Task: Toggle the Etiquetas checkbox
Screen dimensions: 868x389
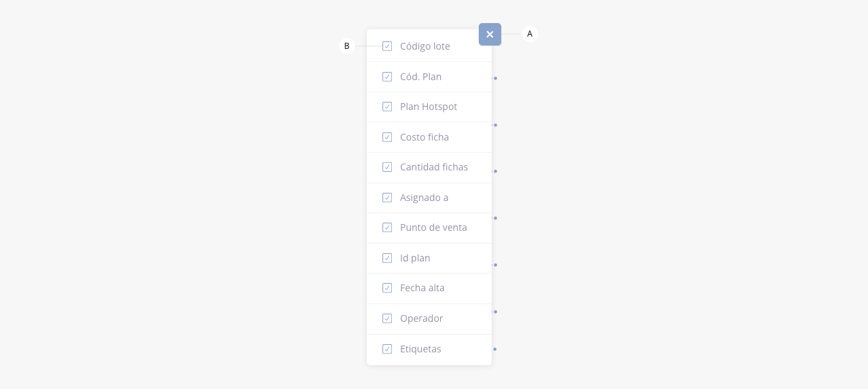Action: click(x=387, y=349)
